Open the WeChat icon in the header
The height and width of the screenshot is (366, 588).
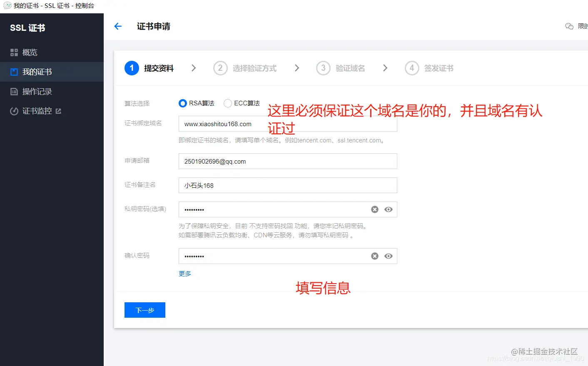coord(569,26)
